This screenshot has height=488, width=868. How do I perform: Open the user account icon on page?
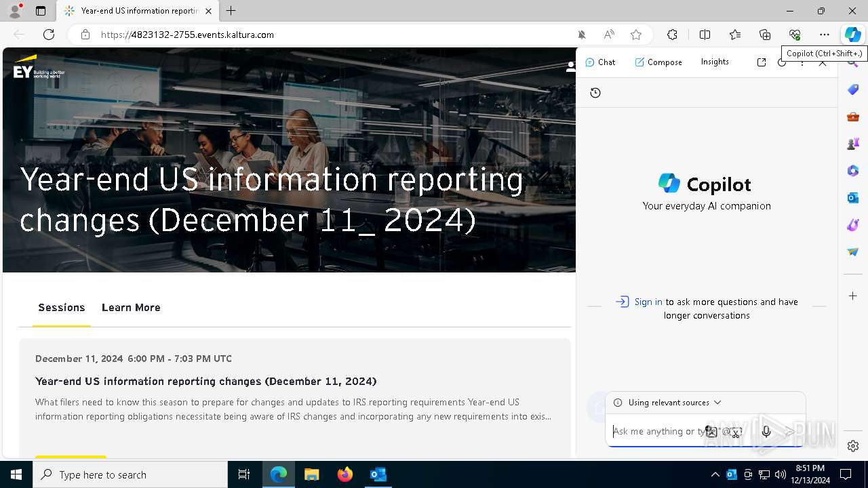click(571, 66)
